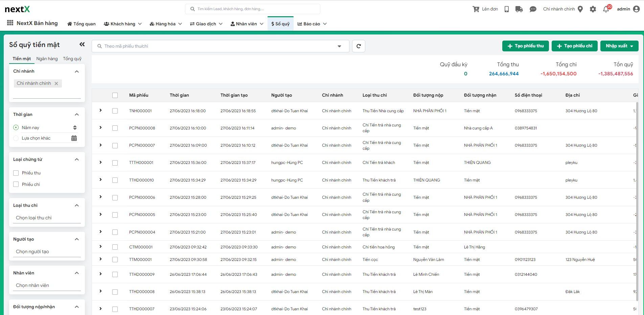
Task: Open the Nhập xuất dropdown button
Action: [619, 46]
